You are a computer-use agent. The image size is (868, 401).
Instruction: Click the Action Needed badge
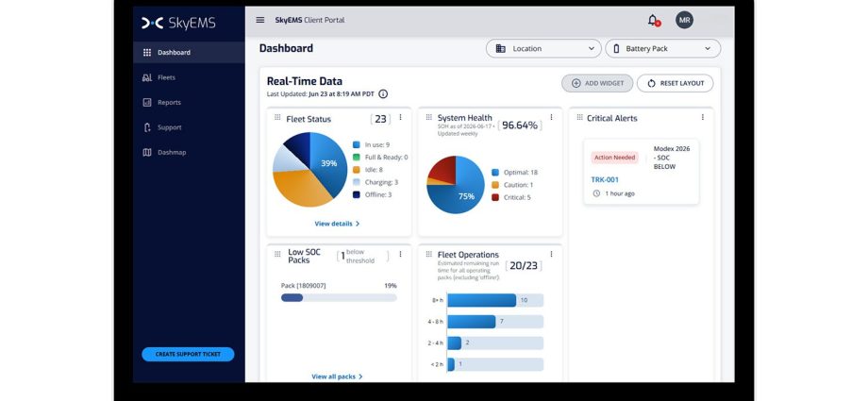click(x=614, y=158)
